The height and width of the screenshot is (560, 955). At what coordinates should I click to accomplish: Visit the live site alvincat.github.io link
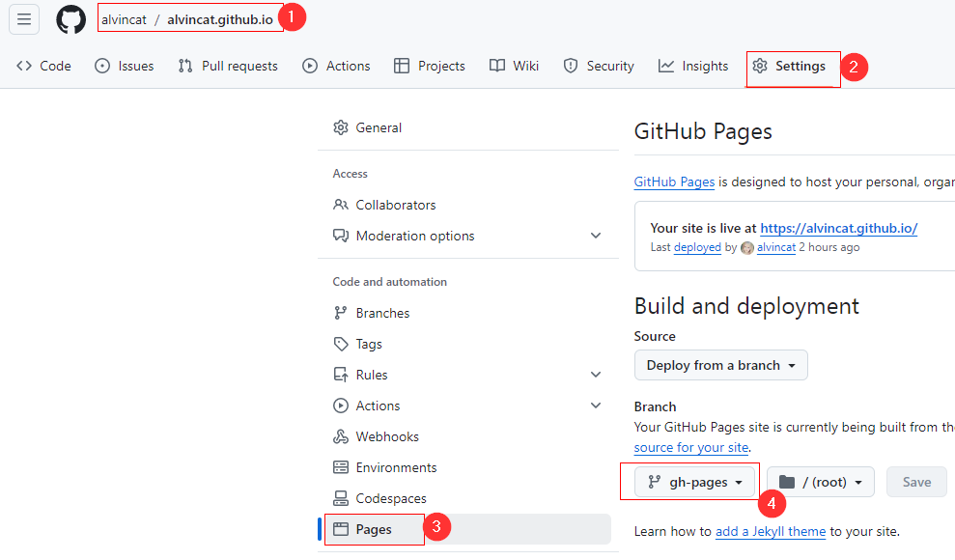[838, 229]
